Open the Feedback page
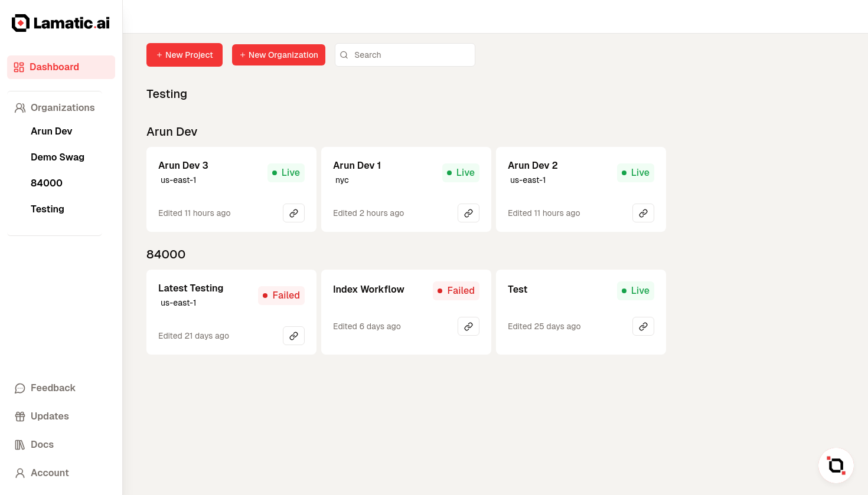The height and width of the screenshot is (495, 868). [x=53, y=388]
